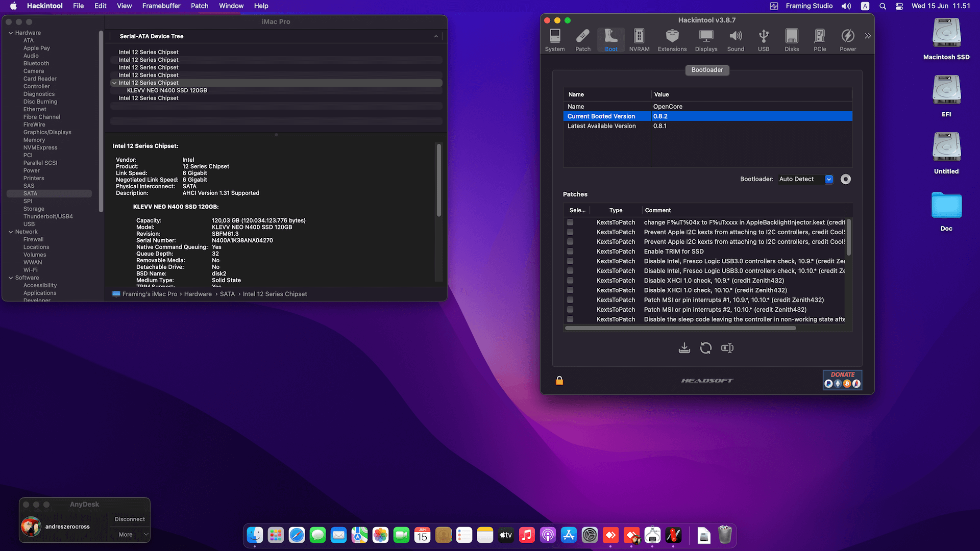Collapse the Software section in sidebar

(11, 278)
